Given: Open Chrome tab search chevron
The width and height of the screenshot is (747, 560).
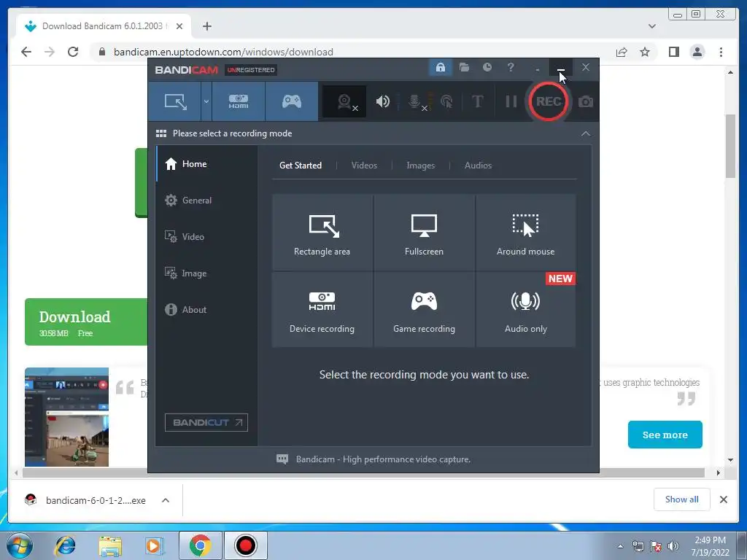Looking at the screenshot, I should pos(651,26).
